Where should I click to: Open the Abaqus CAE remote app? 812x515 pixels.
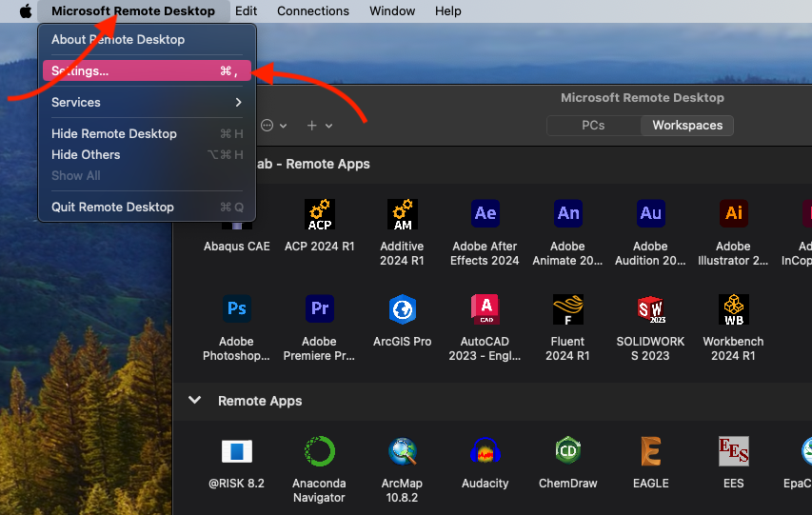pos(237,246)
